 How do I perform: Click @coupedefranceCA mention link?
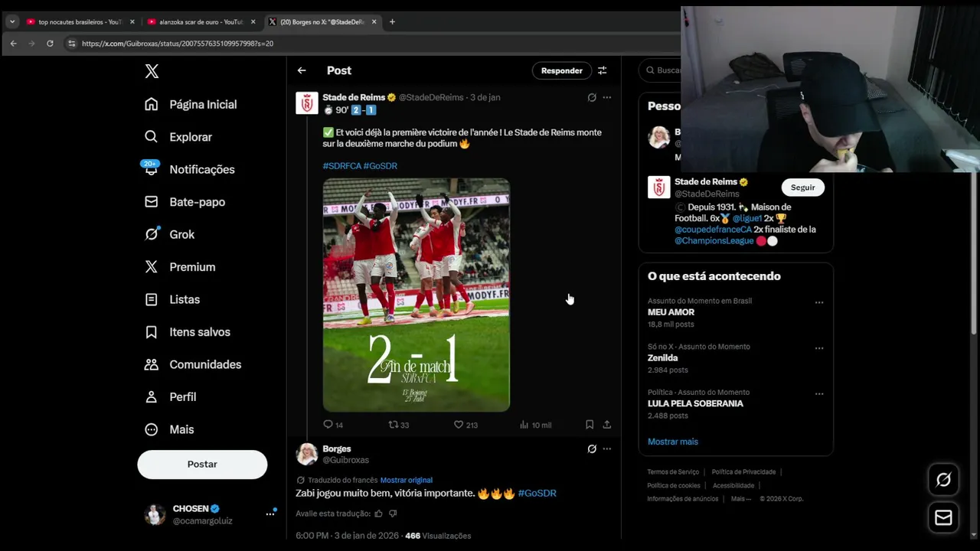(713, 230)
